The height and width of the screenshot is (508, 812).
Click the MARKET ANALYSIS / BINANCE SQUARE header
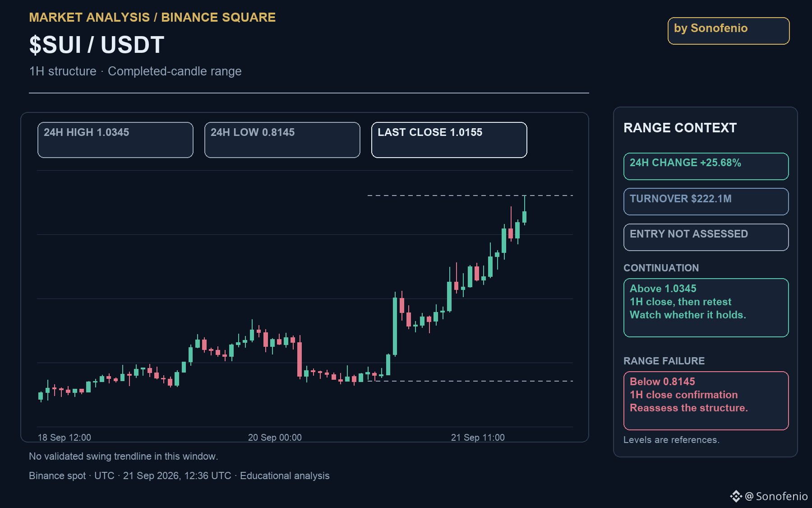tap(152, 17)
